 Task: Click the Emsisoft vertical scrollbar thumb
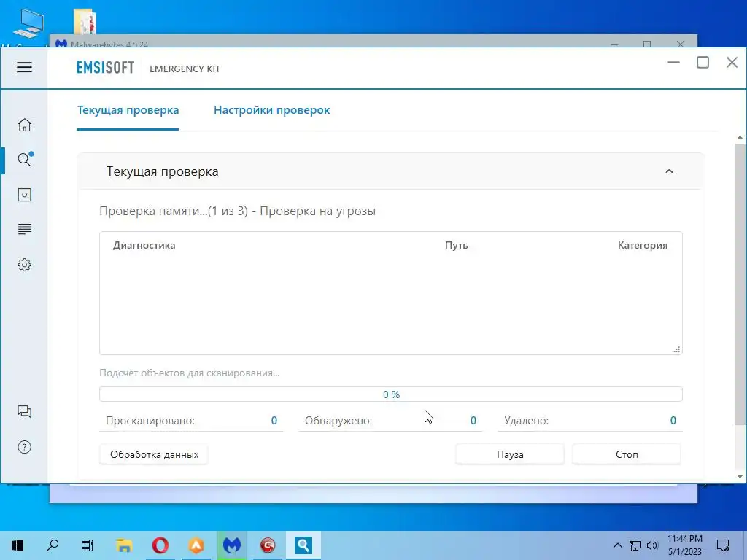740,284
